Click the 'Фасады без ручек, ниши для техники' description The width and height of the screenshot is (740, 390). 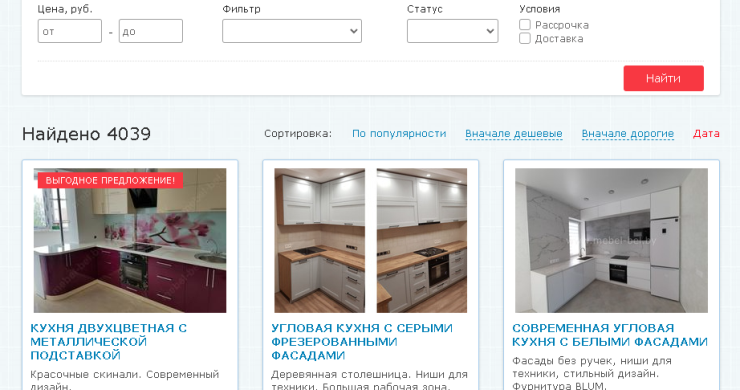(592, 373)
